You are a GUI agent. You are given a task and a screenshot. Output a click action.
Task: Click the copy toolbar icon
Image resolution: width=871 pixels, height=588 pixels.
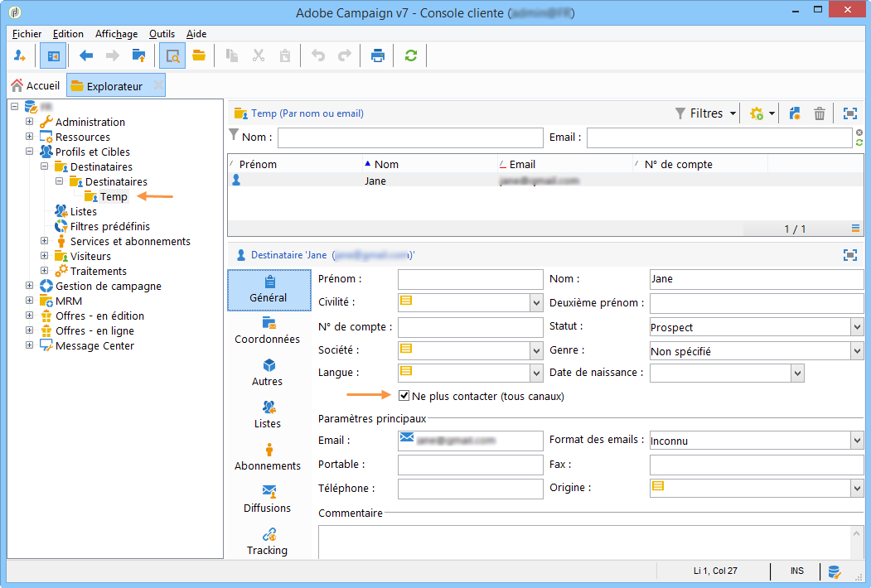232,55
